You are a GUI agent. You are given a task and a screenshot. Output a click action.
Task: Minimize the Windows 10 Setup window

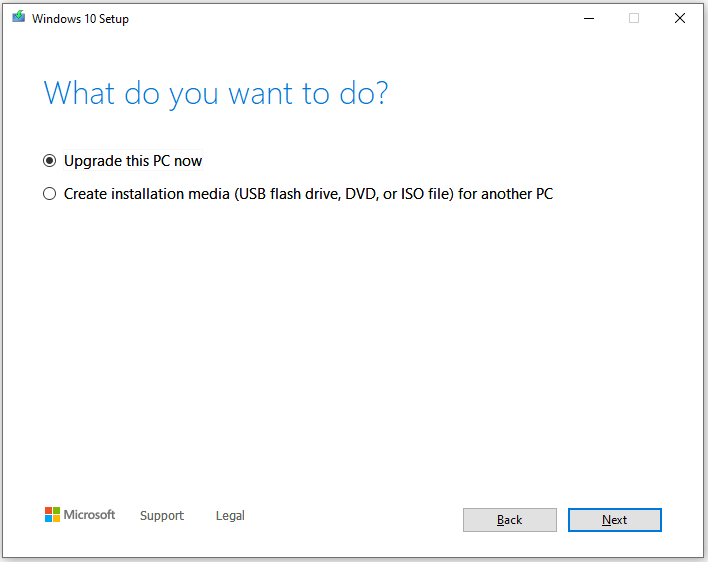pyautogui.click(x=589, y=19)
